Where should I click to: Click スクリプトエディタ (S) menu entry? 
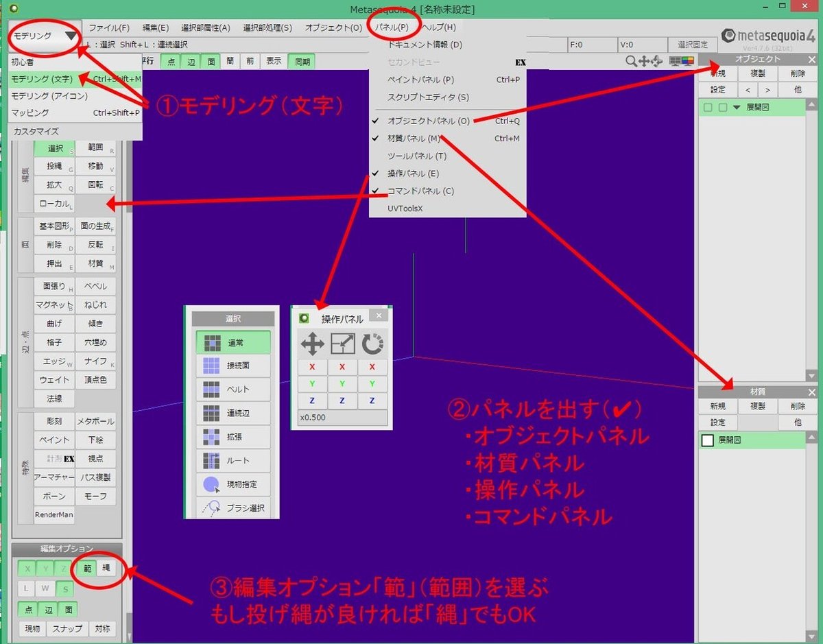click(x=447, y=97)
